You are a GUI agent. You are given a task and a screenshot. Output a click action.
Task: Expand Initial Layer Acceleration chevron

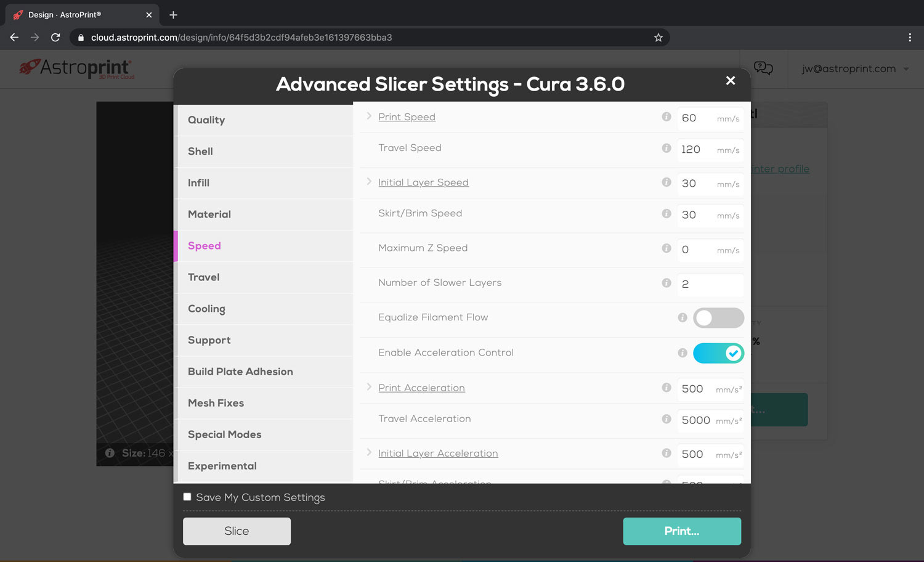click(368, 452)
